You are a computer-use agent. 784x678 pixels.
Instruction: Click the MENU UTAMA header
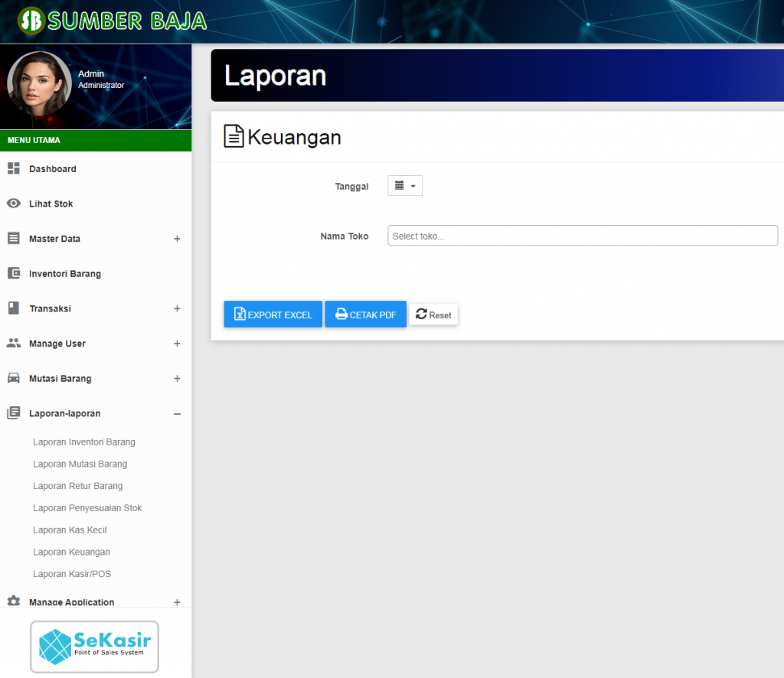(x=34, y=140)
